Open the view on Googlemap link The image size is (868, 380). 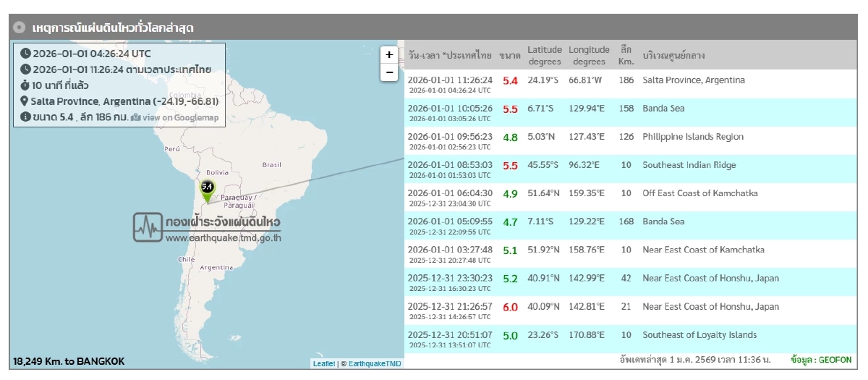click(174, 117)
